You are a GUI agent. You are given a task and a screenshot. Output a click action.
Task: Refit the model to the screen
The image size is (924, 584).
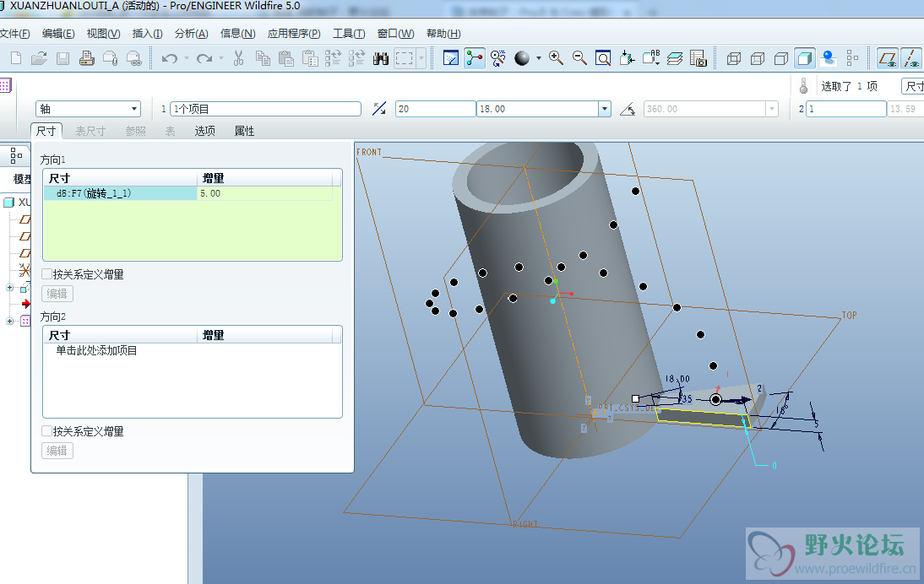pos(603,58)
